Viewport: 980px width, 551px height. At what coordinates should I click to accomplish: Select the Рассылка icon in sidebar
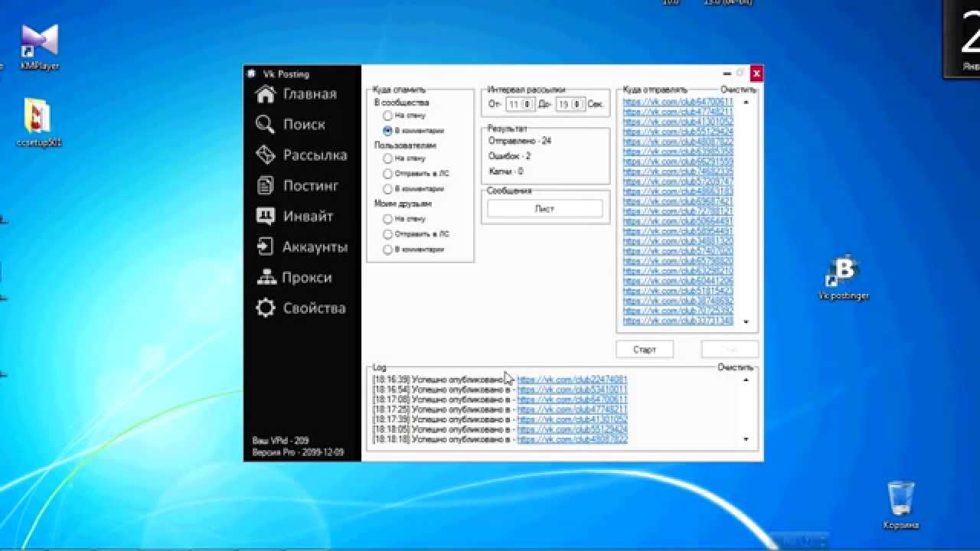[x=266, y=155]
